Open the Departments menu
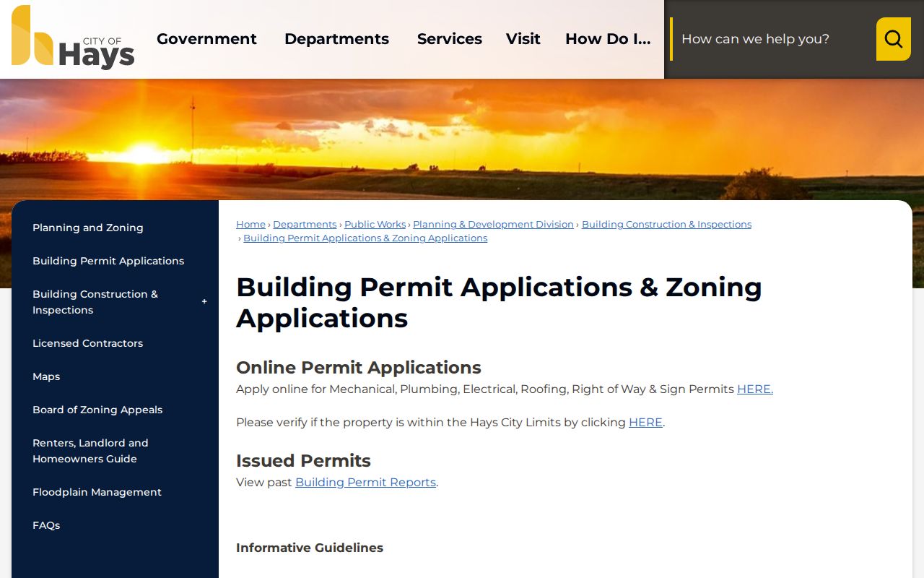Screen dimensions: 924x578 pos(336,39)
